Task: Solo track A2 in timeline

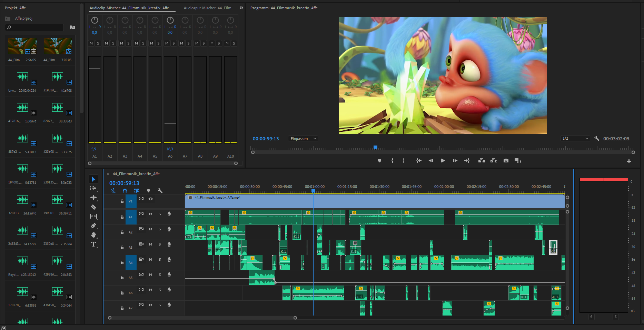Action: pyautogui.click(x=160, y=229)
